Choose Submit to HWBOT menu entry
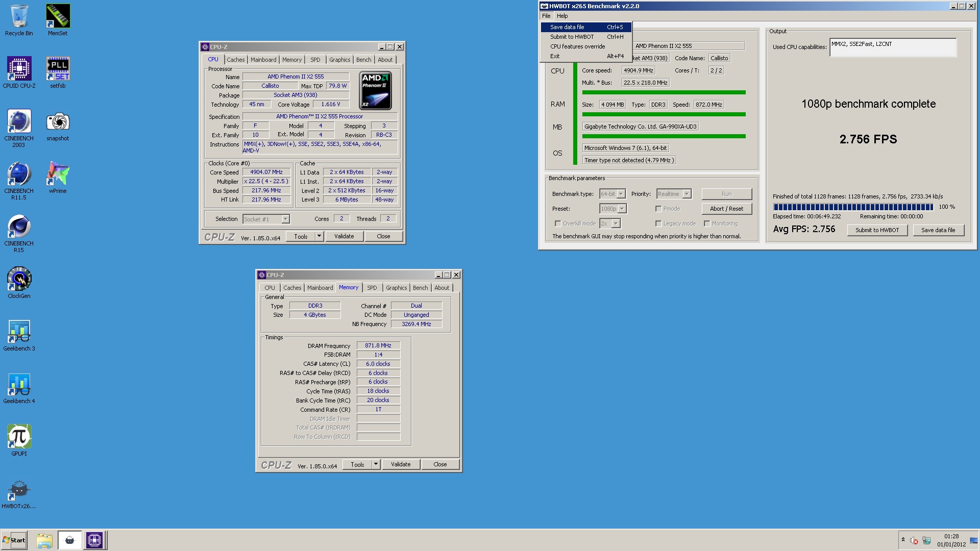 pos(586,37)
